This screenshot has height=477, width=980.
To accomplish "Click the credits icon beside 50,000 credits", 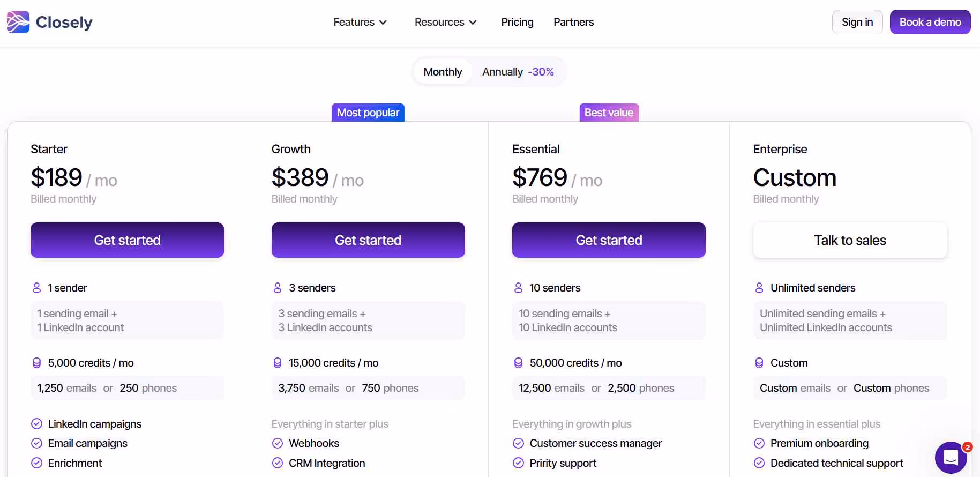I will click(x=518, y=363).
